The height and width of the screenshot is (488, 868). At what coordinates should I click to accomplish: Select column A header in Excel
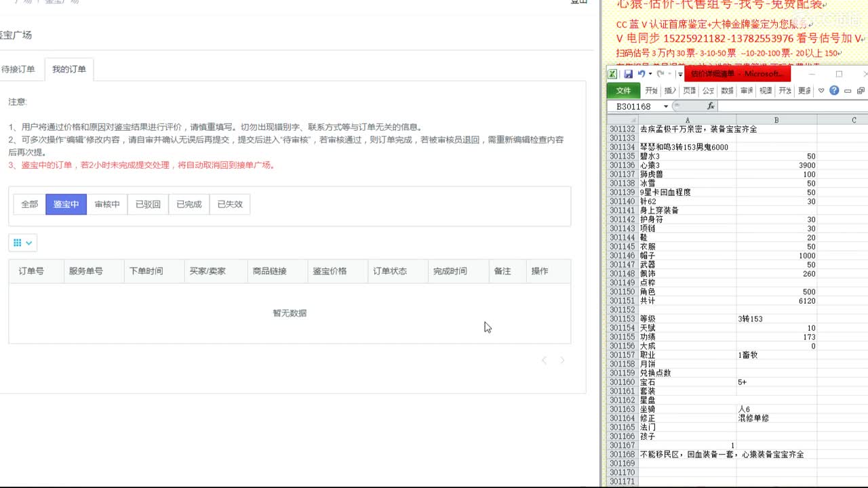tap(688, 120)
